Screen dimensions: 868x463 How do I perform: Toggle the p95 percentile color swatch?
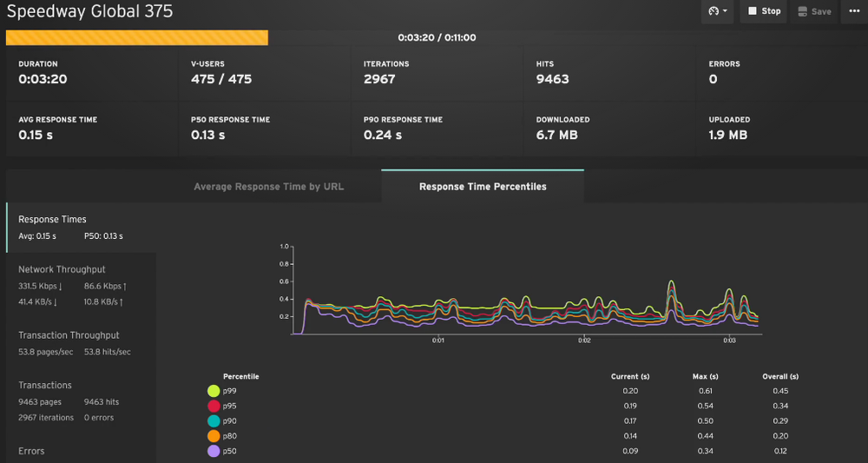click(x=214, y=406)
